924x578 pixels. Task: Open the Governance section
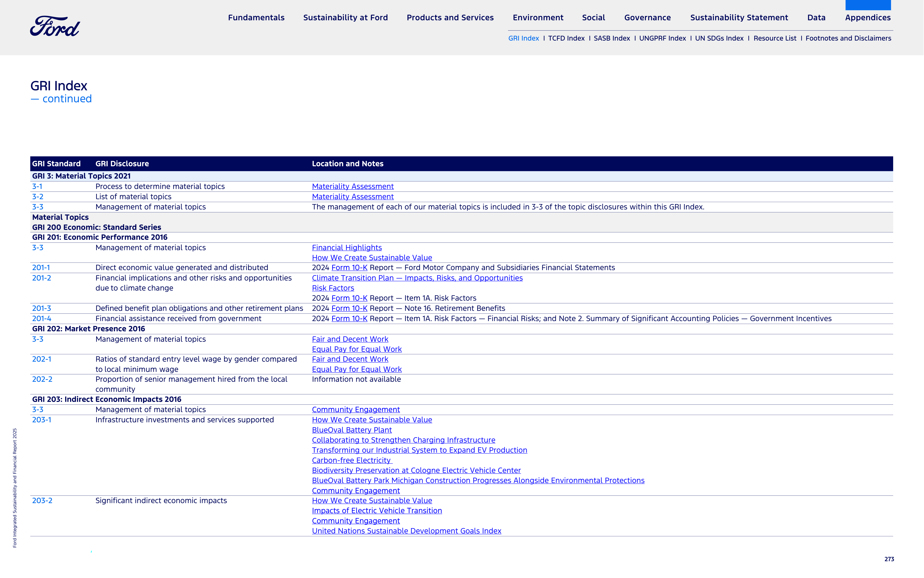coord(648,18)
